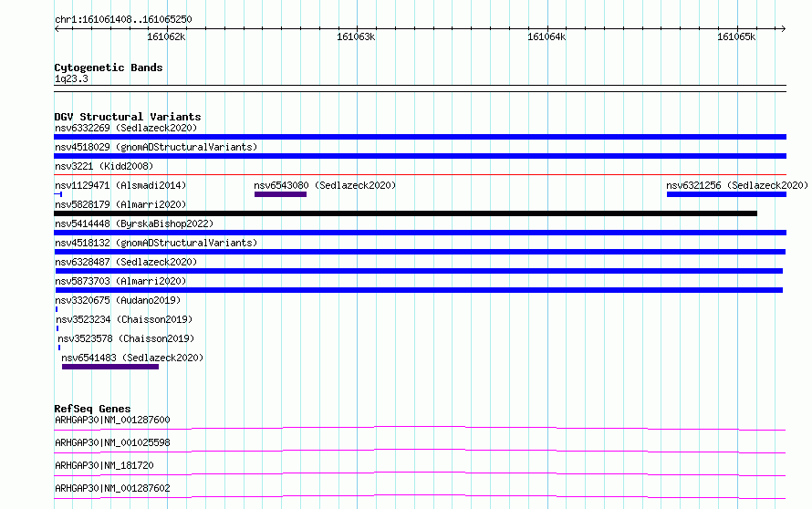Click the 161063k ruler label
This screenshot has width=812, height=509.
[356, 36]
